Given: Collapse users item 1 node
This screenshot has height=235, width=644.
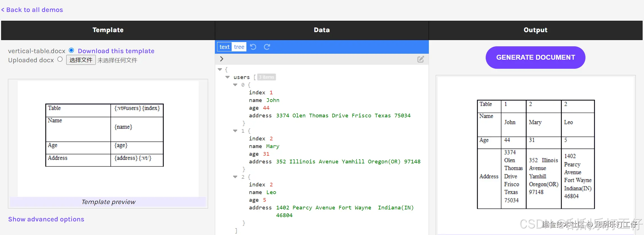Looking at the screenshot, I should tap(235, 131).
